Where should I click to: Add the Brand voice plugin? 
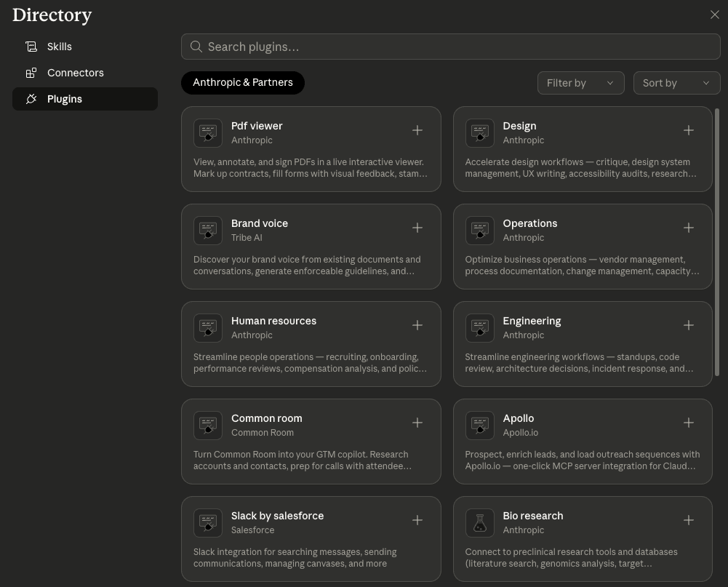417,228
